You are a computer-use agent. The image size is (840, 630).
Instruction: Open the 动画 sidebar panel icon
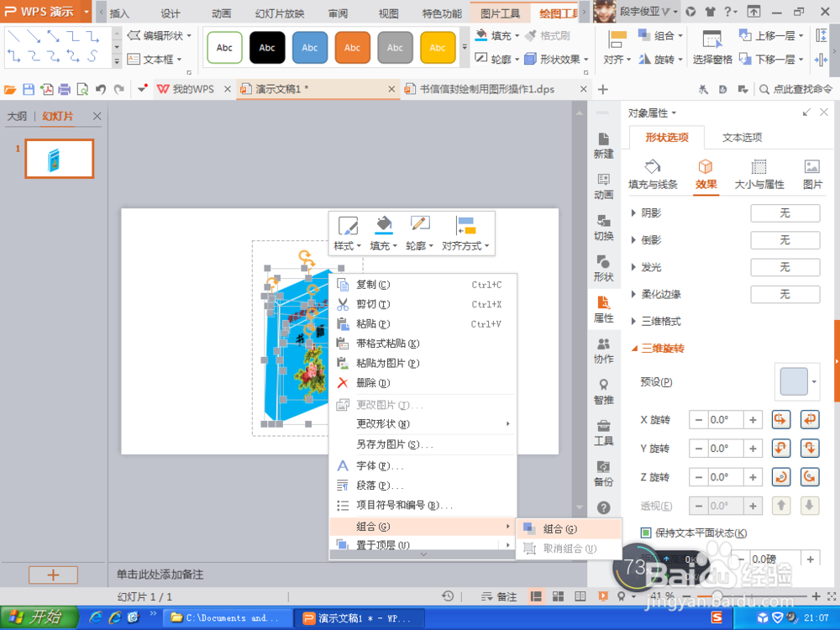(x=604, y=186)
